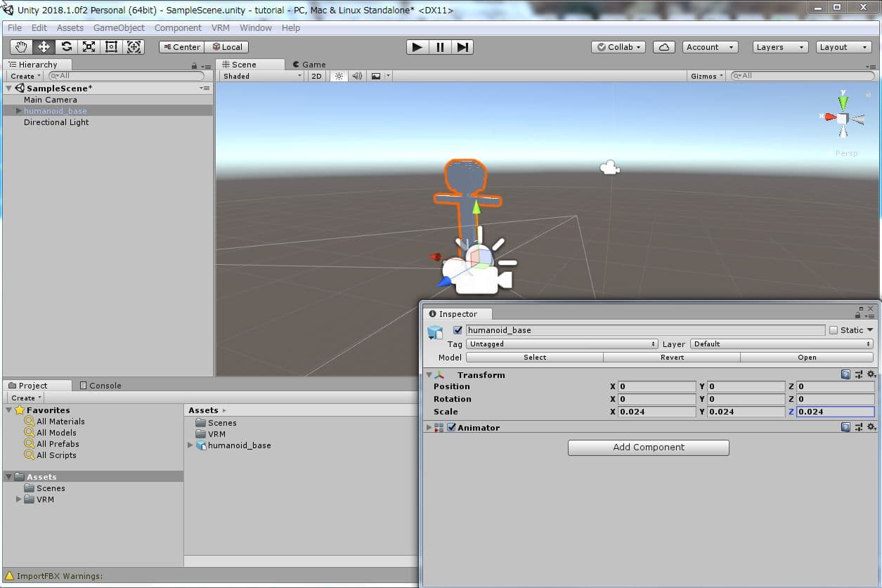Open Transform component gear settings
The height and width of the screenshot is (588, 882).
point(871,375)
